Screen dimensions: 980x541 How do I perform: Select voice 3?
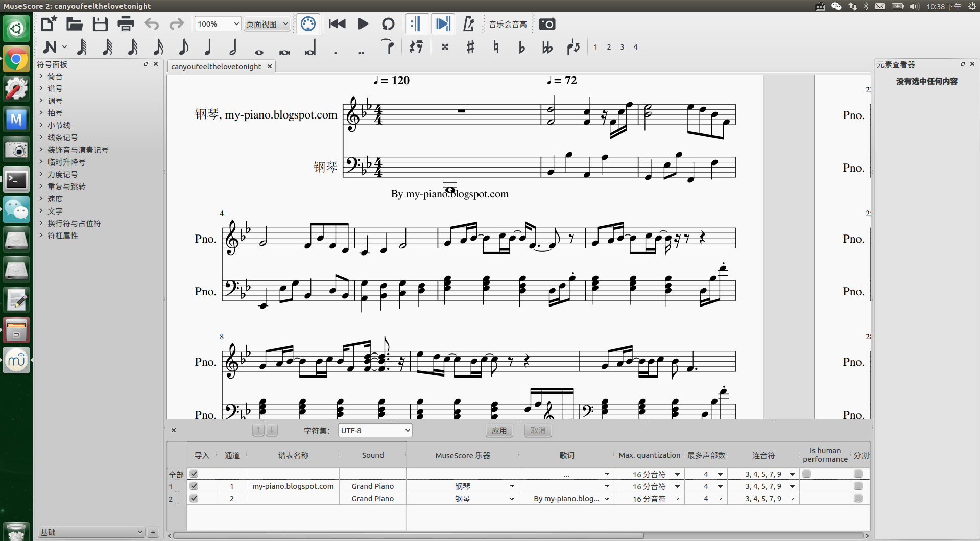pos(622,47)
